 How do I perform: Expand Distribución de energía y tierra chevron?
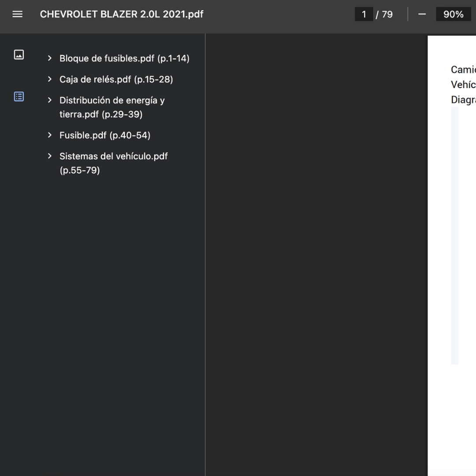50,100
